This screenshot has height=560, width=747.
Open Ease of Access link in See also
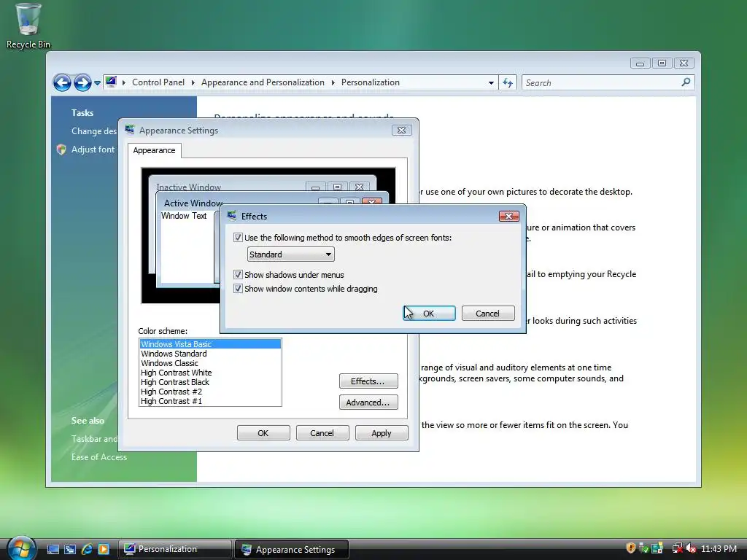click(99, 457)
